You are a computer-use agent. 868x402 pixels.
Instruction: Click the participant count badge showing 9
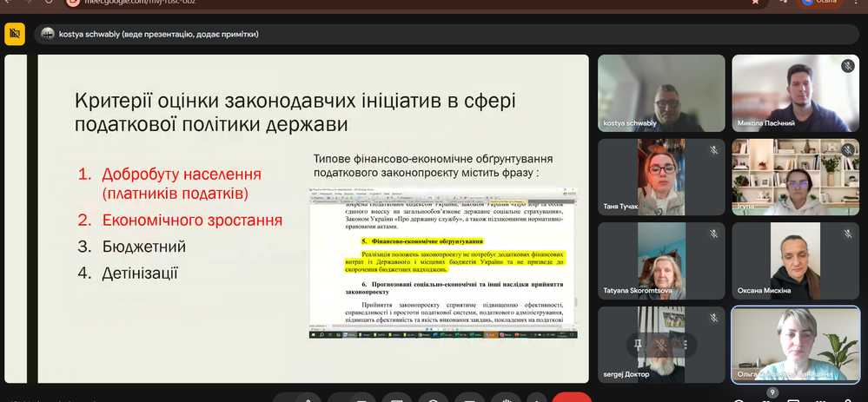pos(772,392)
